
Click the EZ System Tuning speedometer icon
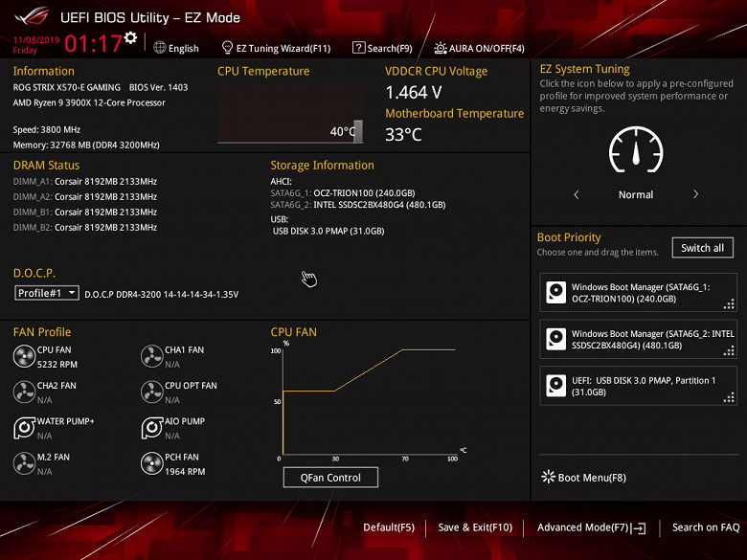[x=636, y=149]
